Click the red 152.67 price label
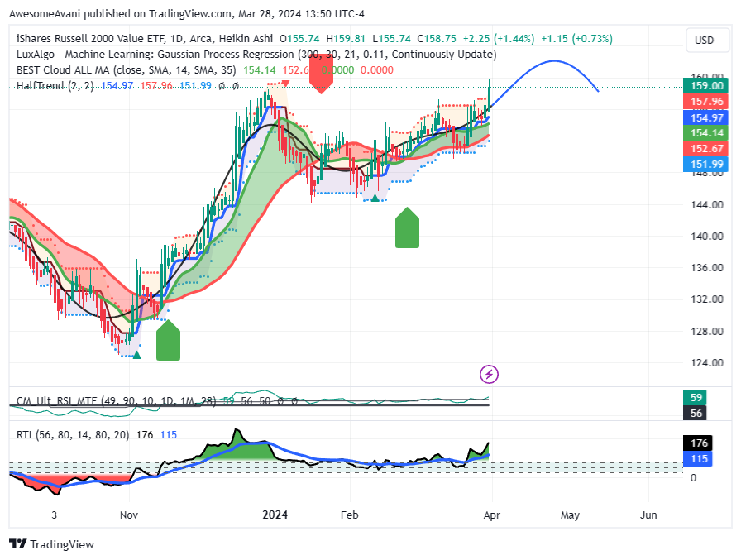741x560 pixels. (705, 148)
